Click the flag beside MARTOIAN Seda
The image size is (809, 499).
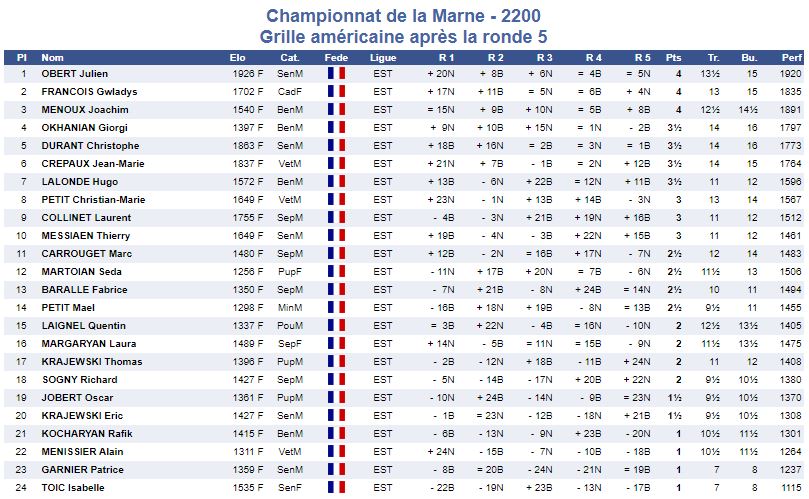(336, 271)
